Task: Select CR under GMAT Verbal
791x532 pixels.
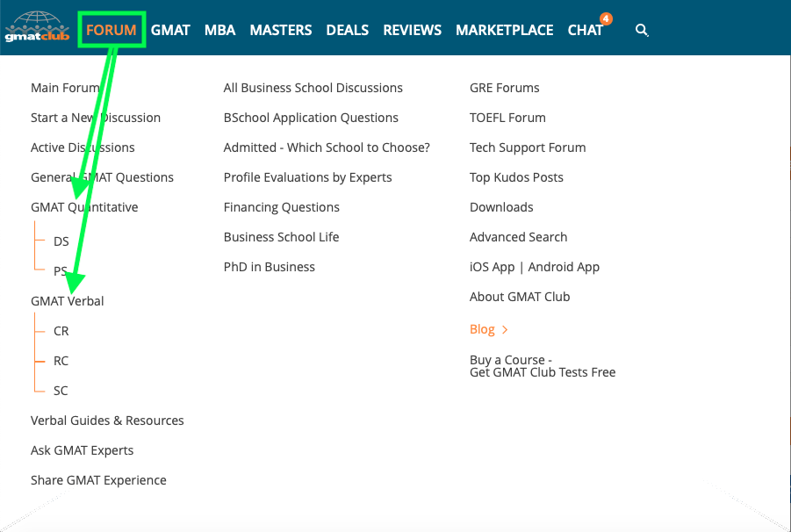Action: point(61,331)
